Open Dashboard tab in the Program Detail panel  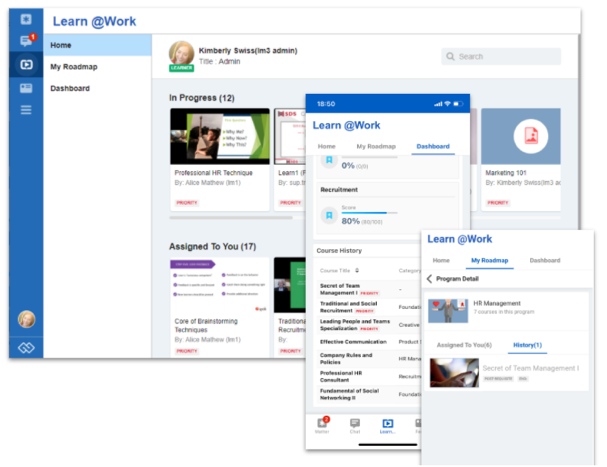(545, 260)
